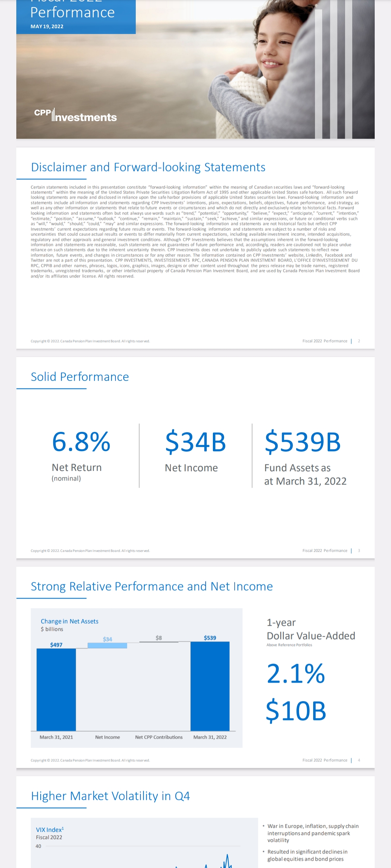Select the $10B value-added figure

[x=296, y=711]
